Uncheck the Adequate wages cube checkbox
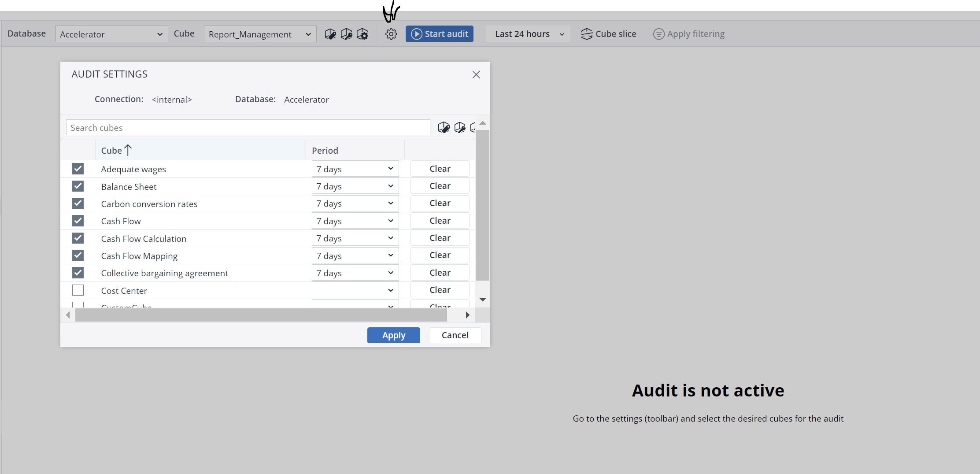980x474 pixels. coord(78,169)
